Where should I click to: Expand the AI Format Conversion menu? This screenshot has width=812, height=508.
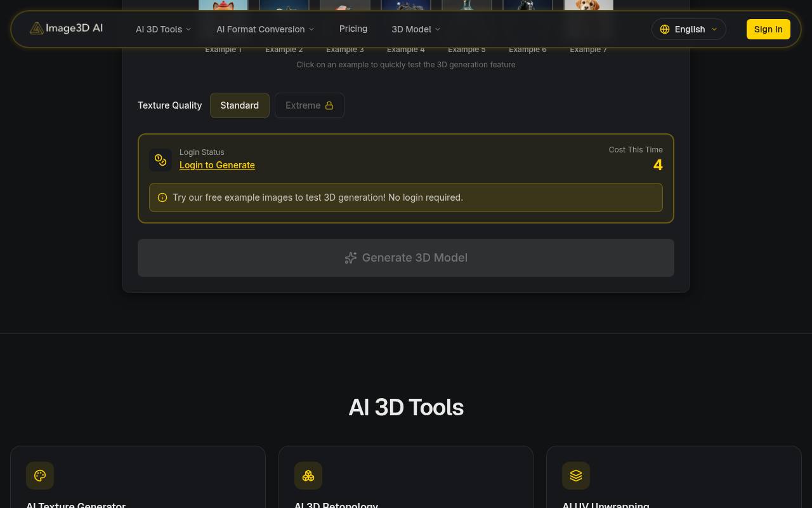point(265,29)
